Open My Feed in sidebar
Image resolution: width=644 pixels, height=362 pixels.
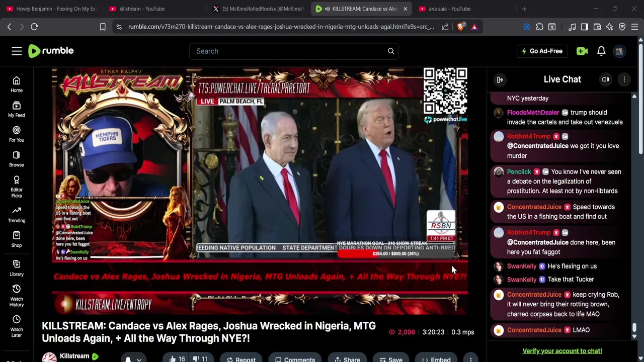pyautogui.click(x=17, y=109)
